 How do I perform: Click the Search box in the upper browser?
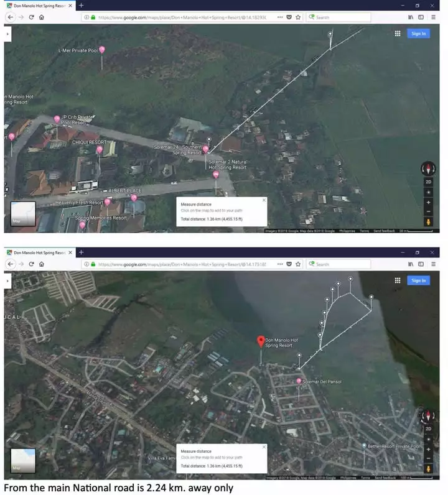pyautogui.click(x=338, y=17)
